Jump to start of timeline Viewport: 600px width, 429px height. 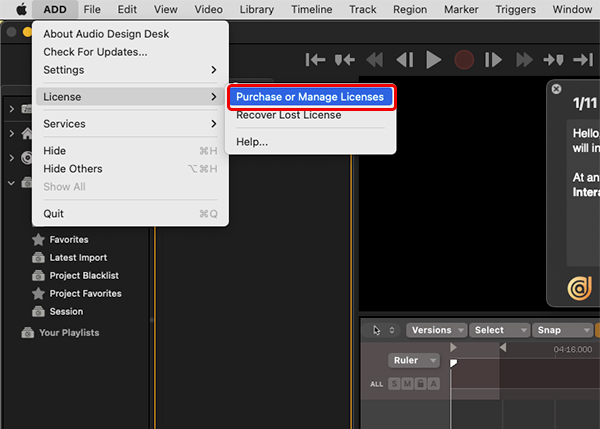(315, 60)
